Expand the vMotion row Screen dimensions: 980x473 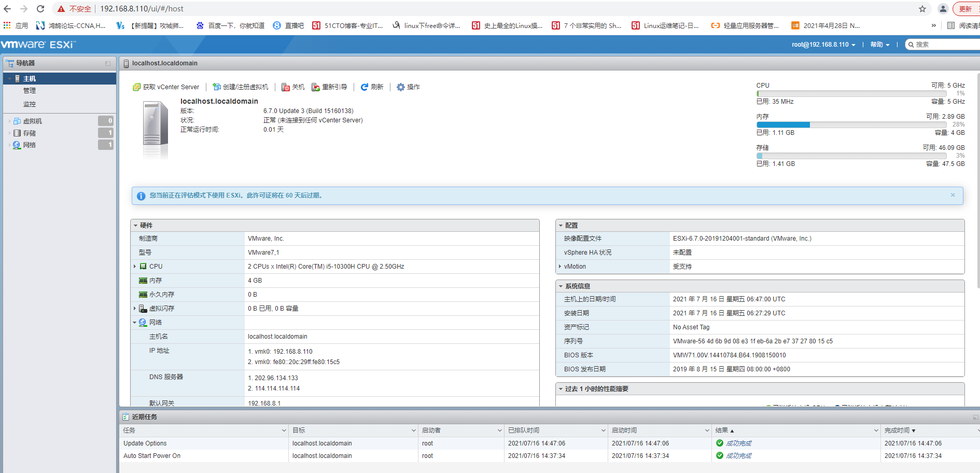(x=560, y=267)
